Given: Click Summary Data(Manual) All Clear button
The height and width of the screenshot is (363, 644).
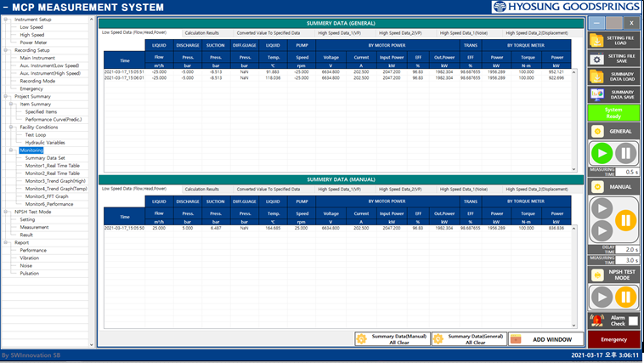Looking at the screenshot, I should [393, 338].
